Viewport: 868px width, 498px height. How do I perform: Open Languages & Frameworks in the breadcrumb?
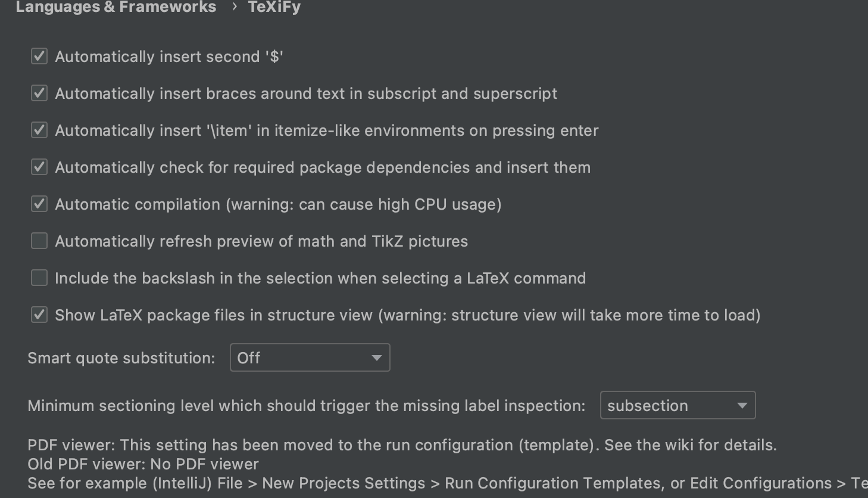[x=116, y=7]
